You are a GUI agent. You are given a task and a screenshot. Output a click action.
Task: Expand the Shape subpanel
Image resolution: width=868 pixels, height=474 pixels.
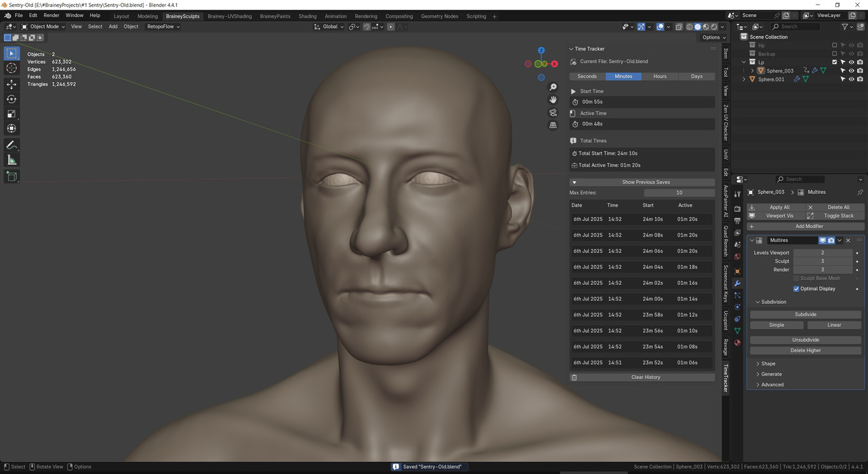pyautogui.click(x=768, y=364)
